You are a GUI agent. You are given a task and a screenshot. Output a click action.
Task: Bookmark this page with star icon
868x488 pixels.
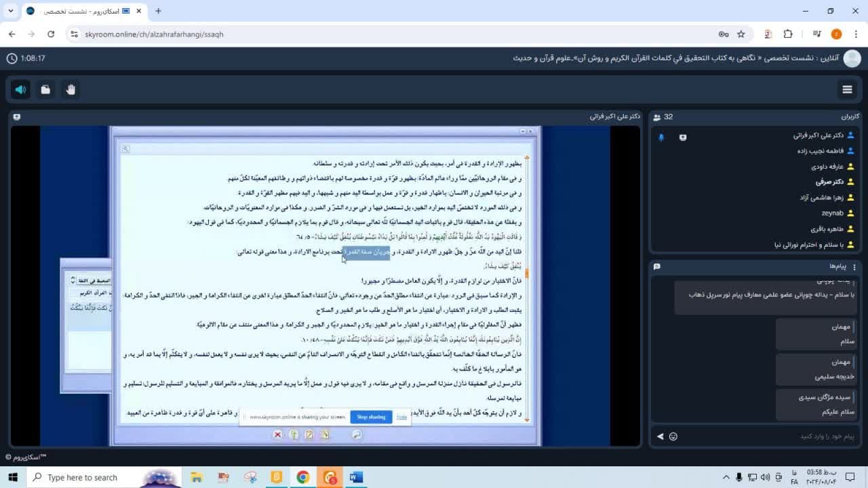[741, 34]
